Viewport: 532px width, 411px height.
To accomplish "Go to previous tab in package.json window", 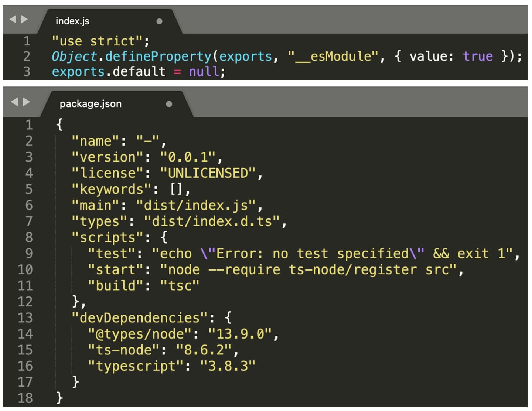I will (x=14, y=102).
